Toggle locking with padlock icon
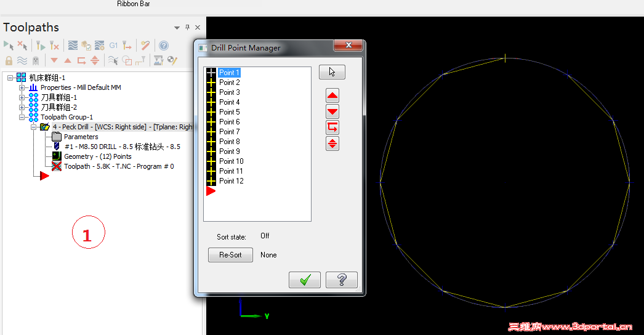 tap(9, 60)
